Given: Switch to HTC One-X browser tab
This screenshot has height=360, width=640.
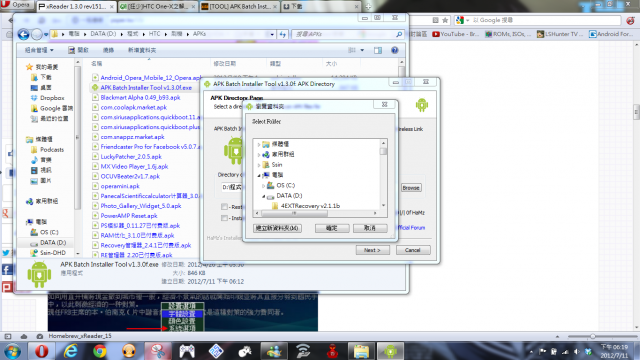Looking at the screenshot, I should (158, 7).
